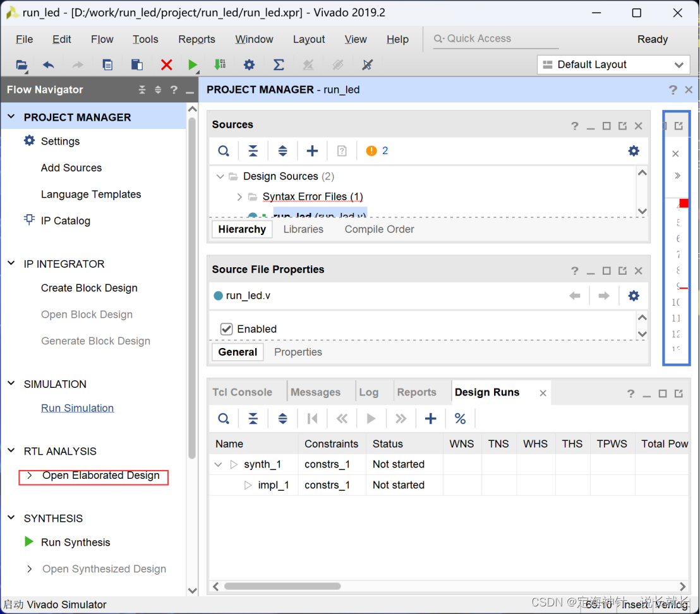
Task: Click the back arrow in Source File Properties
Action: pyautogui.click(x=575, y=296)
